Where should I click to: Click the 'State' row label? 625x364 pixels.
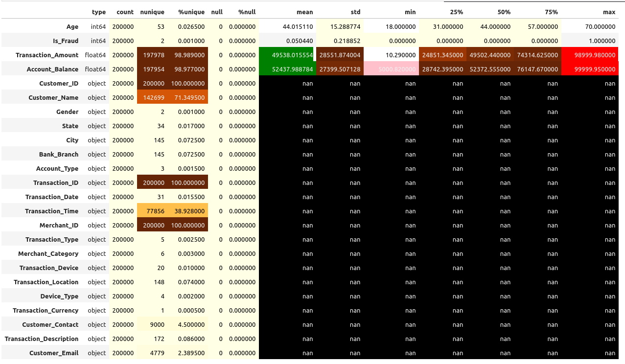70,126
